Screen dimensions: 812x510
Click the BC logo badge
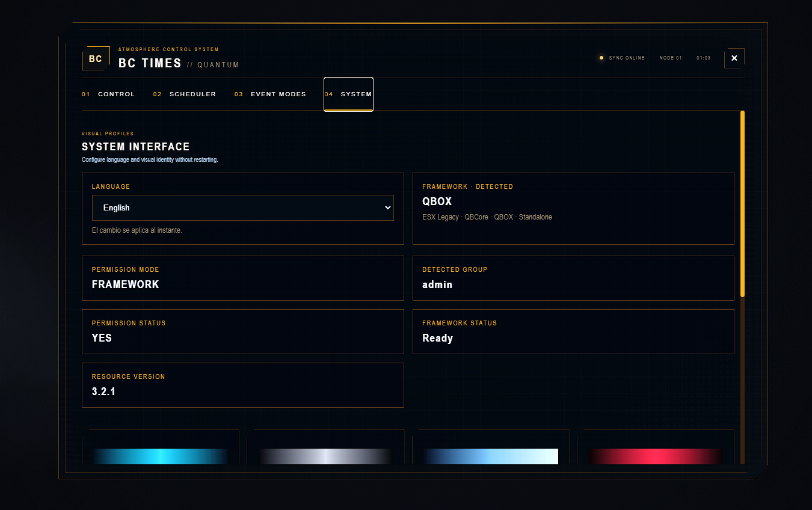(x=96, y=58)
